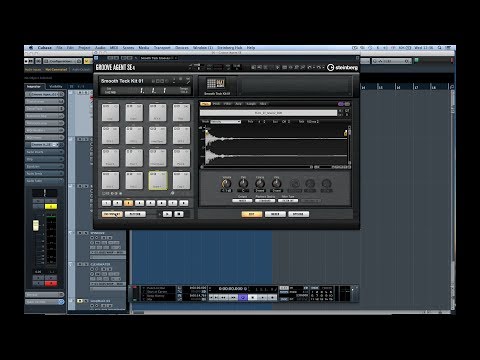Click the Pattern button below the pads
Image resolution: width=480 pixels, height=360 pixels.
point(135,214)
